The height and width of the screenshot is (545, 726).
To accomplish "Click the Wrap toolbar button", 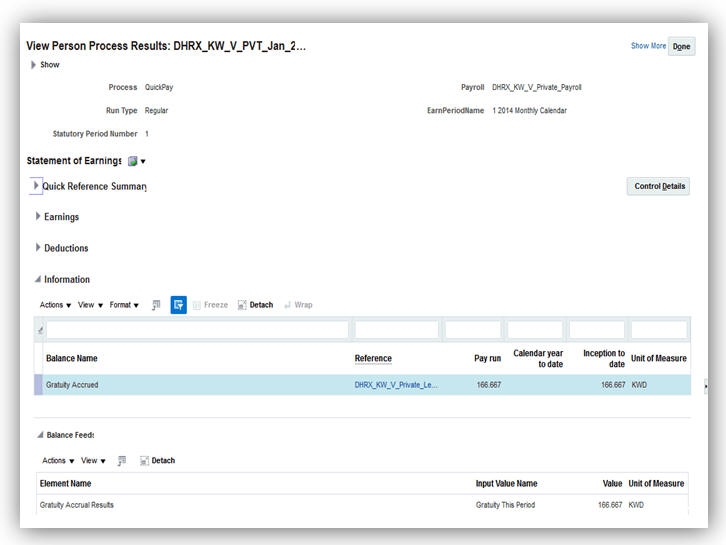I will [299, 305].
